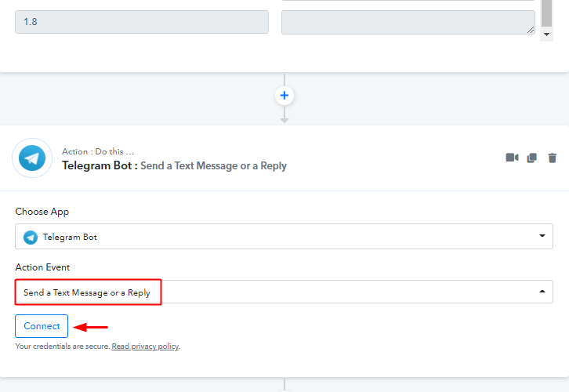Open the Action Event dropdown
569x392 pixels.
tap(284, 292)
